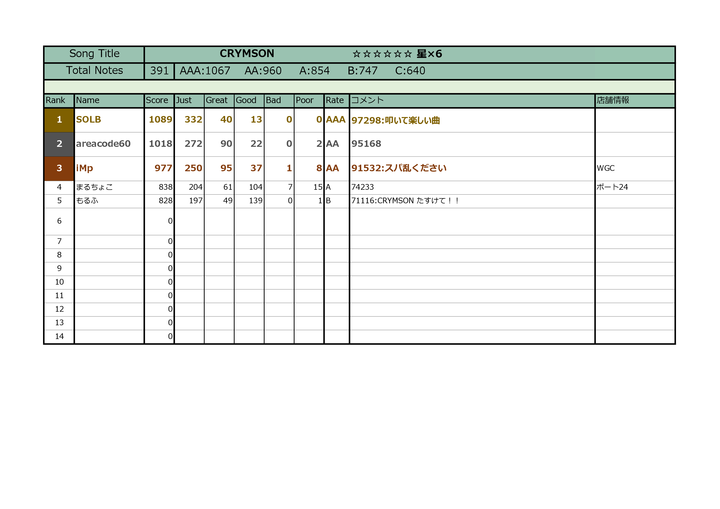720x509 pixels.
Task: Click the AAA:1067 threshold text
Action: tap(205, 71)
